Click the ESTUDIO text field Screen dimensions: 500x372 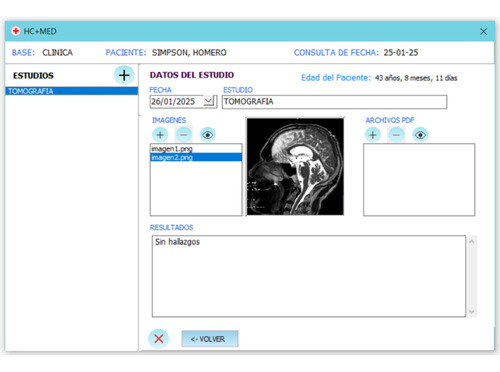[334, 102]
